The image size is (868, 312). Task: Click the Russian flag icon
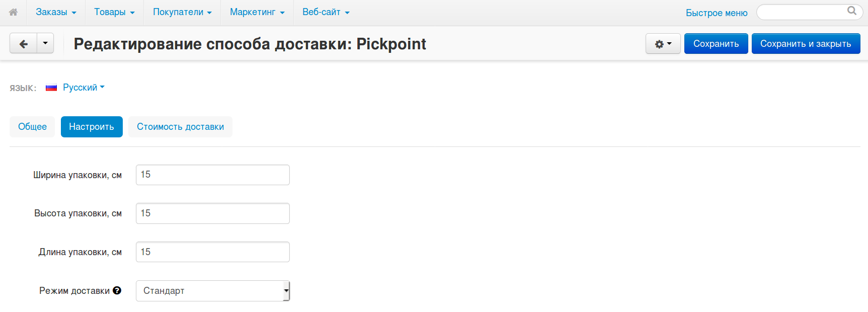[x=51, y=88]
